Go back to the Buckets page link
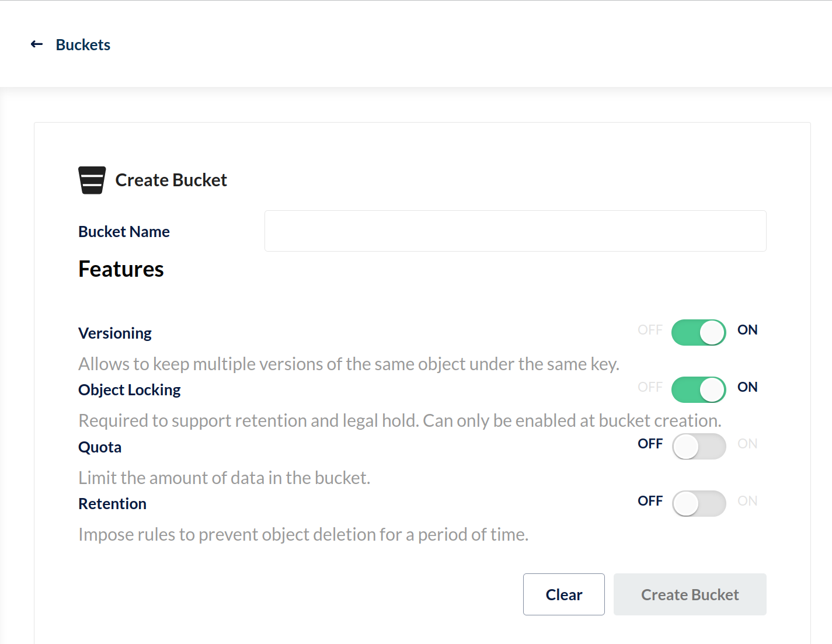 click(x=83, y=45)
